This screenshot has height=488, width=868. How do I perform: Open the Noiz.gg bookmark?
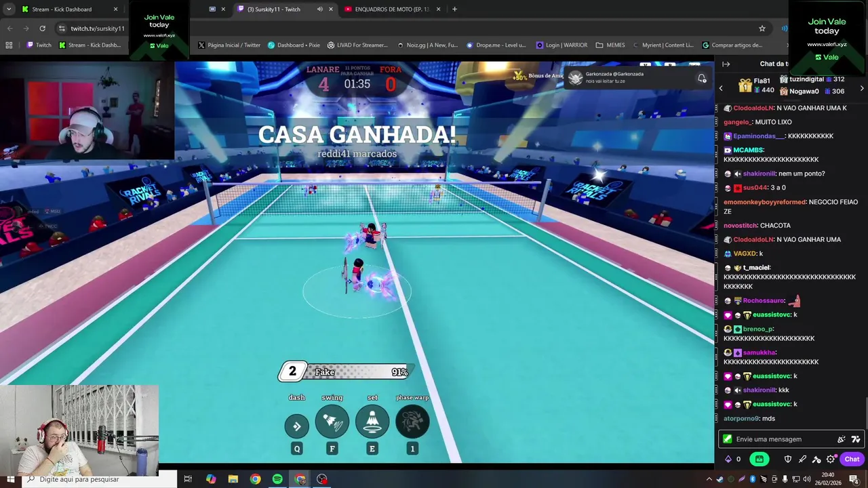pos(427,45)
